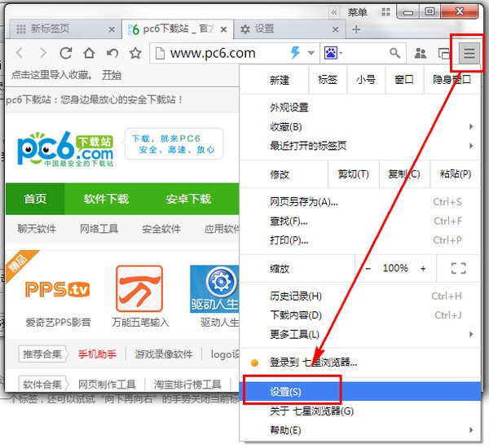Click the magnifier search icon
Screen dimensions: 489x448
pos(394,54)
